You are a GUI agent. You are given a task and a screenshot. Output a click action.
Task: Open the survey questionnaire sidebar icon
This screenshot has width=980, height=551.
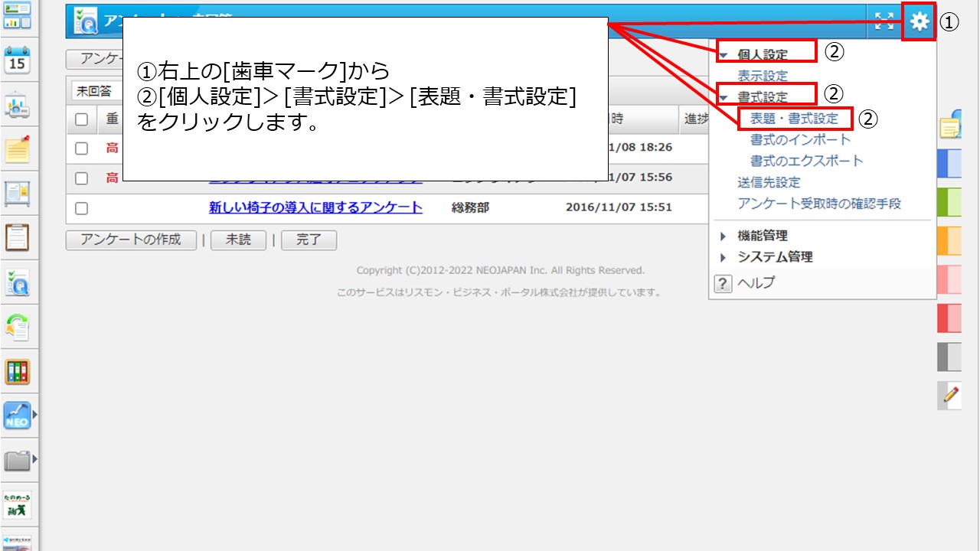[x=18, y=283]
